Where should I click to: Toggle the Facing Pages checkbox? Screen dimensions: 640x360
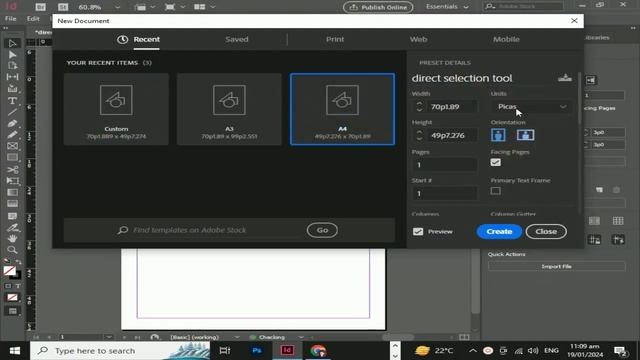pos(496,162)
